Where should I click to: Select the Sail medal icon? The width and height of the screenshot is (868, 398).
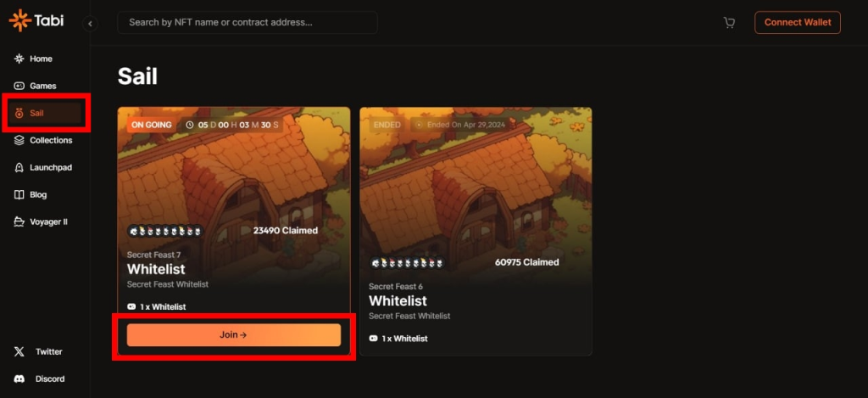(19, 113)
